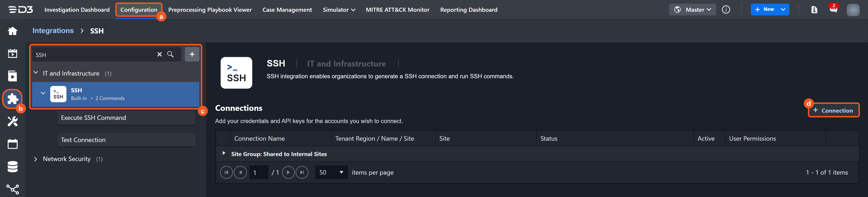Expand the Network Security category
This screenshot has height=197, width=868.
(36, 159)
